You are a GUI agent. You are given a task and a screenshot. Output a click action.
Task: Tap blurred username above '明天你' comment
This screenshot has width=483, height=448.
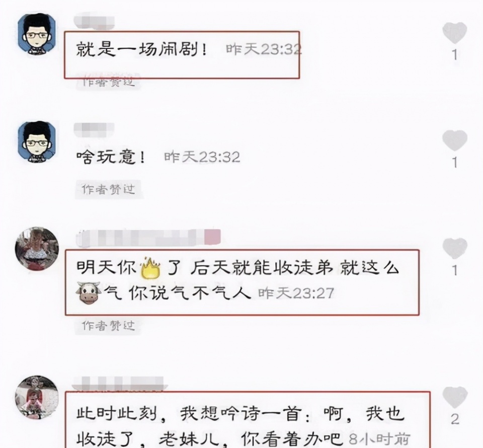[148, 238]
